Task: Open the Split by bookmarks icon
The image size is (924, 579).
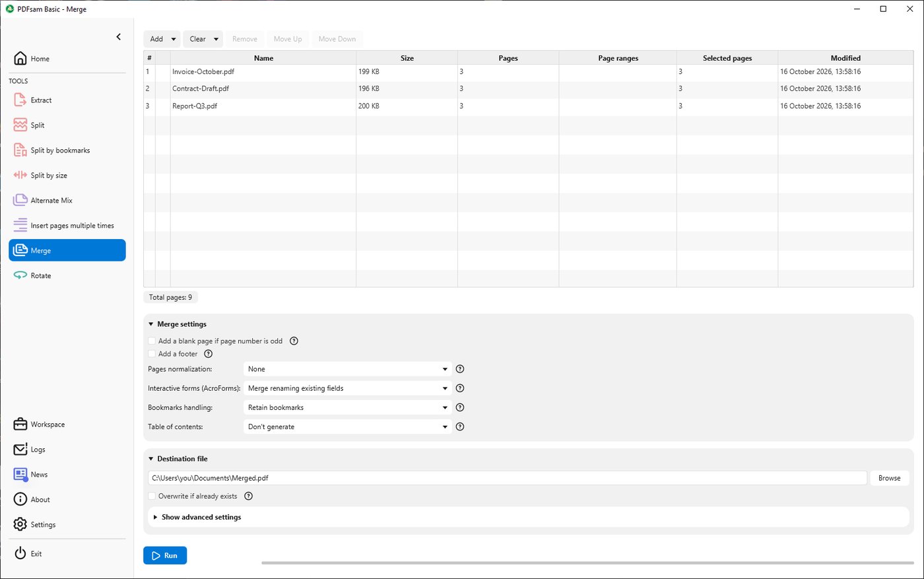Action: click(x=20, y=150)
